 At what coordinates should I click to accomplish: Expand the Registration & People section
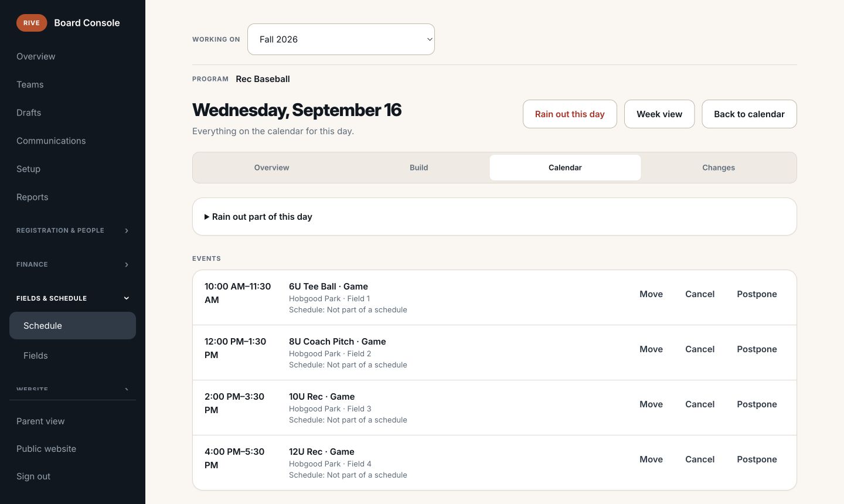tap(73, 230)
